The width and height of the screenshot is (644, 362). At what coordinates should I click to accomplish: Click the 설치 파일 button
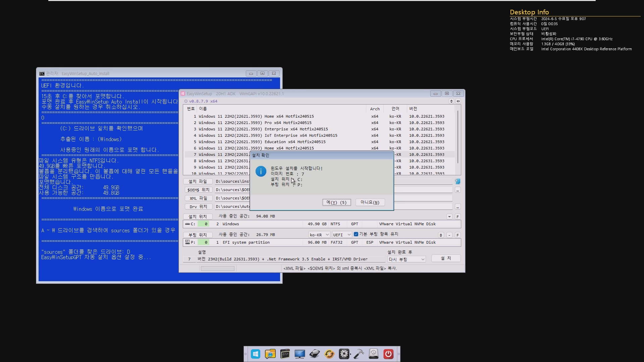tap(198, 181)
